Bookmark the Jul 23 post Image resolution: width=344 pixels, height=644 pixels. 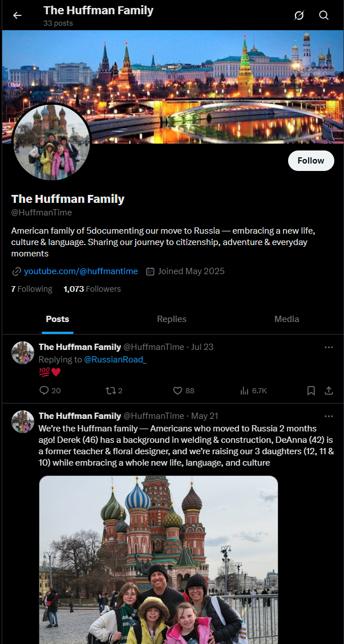[x=311, y=390]
